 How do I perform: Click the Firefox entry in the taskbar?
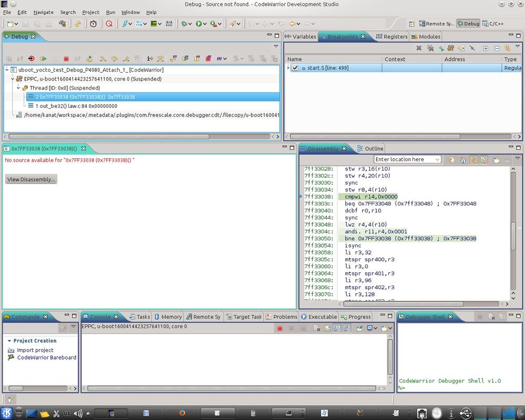(x=182, y=413)
